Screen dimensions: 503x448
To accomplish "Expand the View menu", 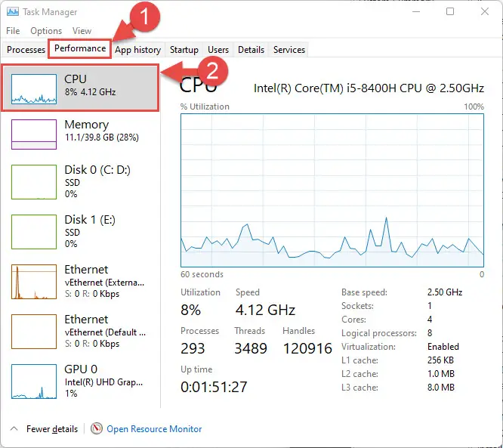I will tap(82, 31).
